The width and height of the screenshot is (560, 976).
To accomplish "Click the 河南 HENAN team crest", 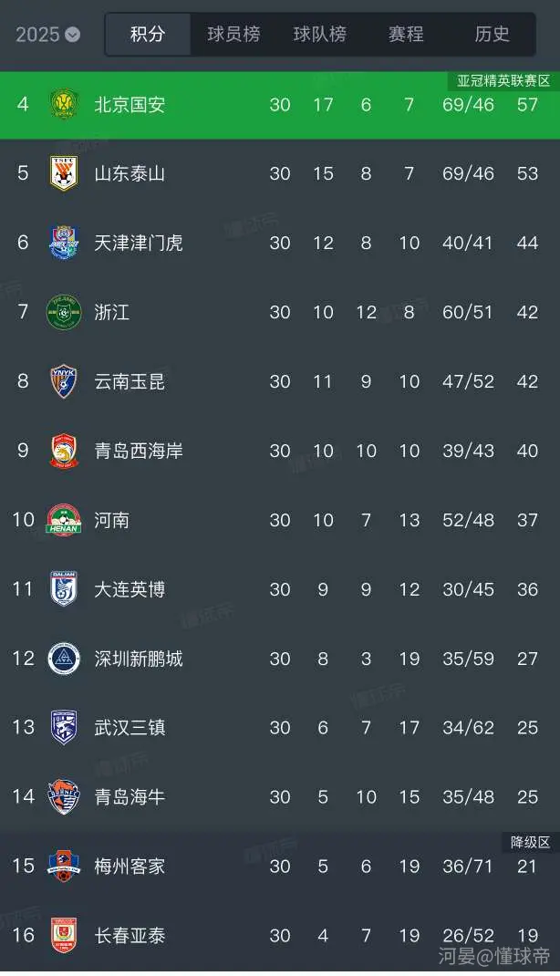I will (64, 520).
